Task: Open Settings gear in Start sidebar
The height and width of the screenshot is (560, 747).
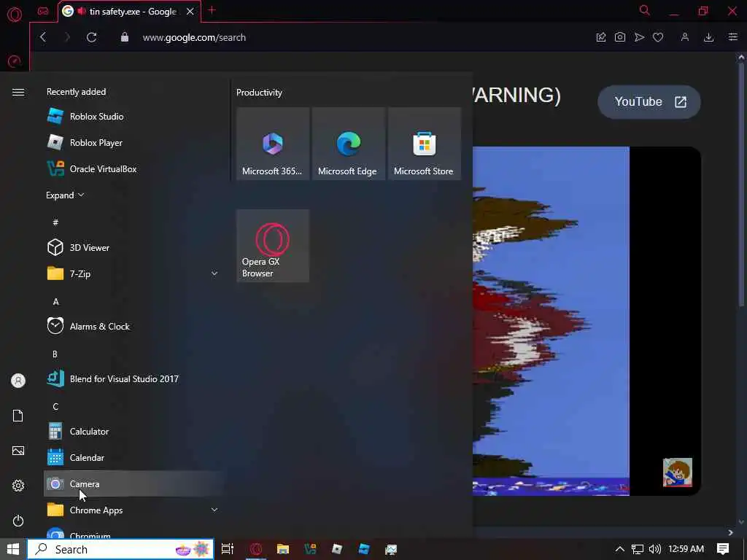Action: (x=18, y=486)
